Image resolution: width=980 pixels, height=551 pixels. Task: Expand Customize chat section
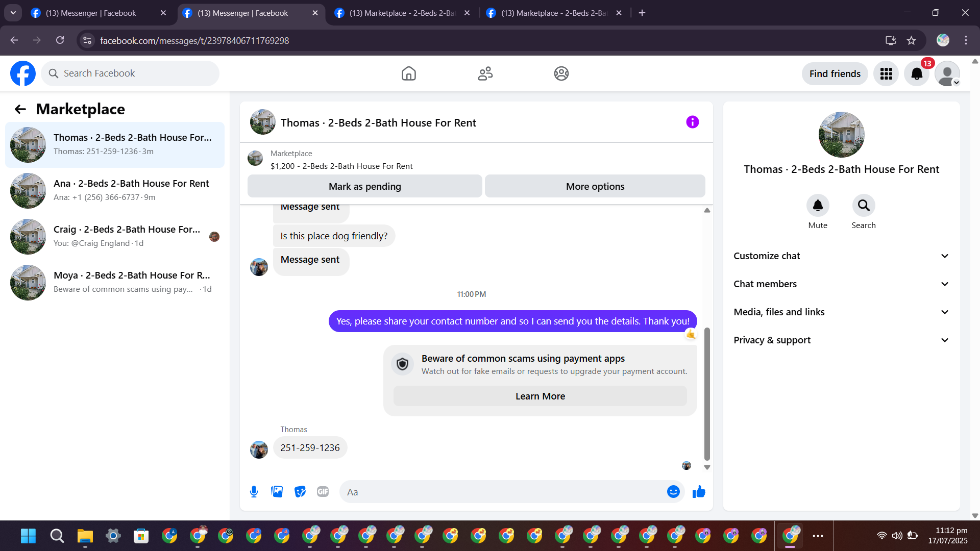tap(841, 256)
